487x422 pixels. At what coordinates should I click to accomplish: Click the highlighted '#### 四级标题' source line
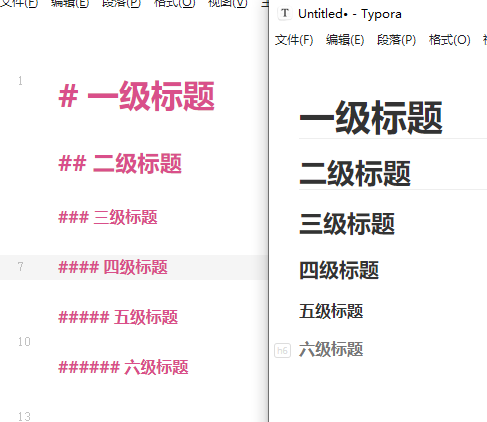pyautogui.click(x=113, y=267)
